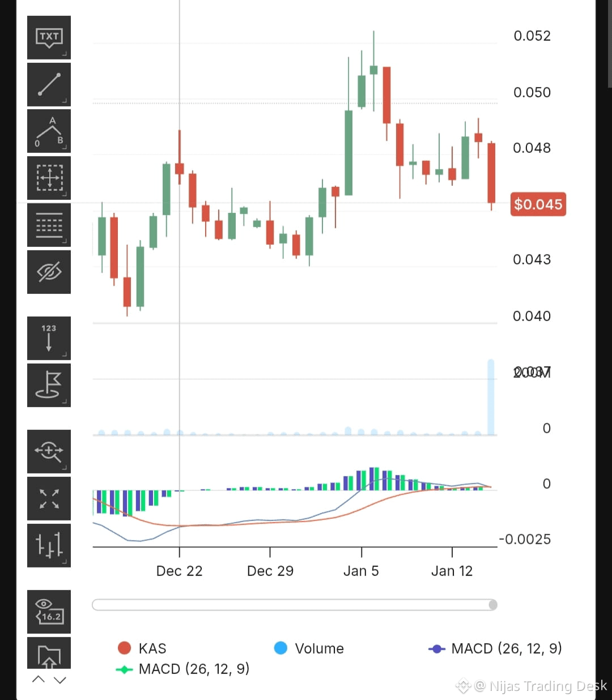Screen dimensions: 612x700
Task: Toggle the green MACD legend entry
Action: [x=182, y=669]
